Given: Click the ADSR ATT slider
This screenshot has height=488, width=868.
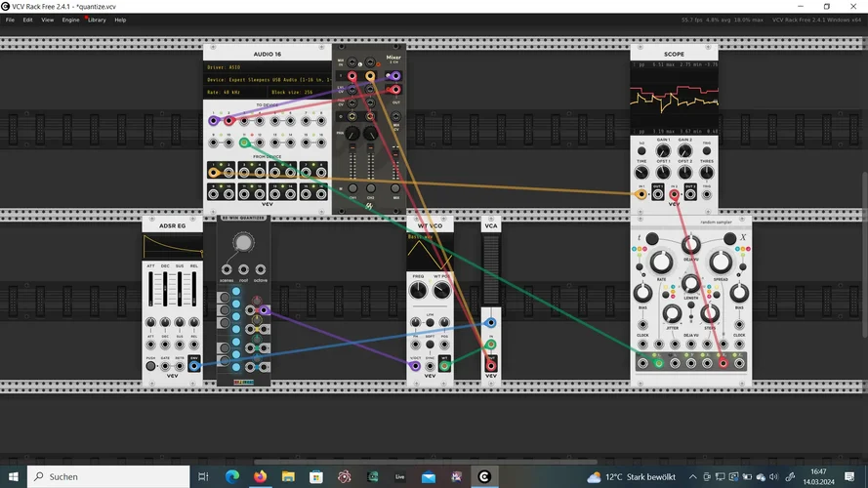Looking at the screenshot, I should tap(150, 288).
